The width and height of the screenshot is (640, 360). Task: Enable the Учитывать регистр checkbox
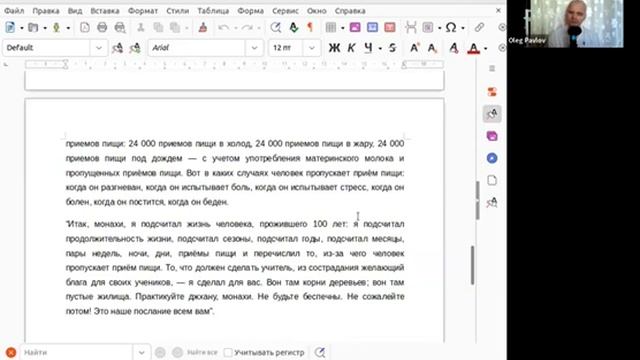tap(228, 352)
